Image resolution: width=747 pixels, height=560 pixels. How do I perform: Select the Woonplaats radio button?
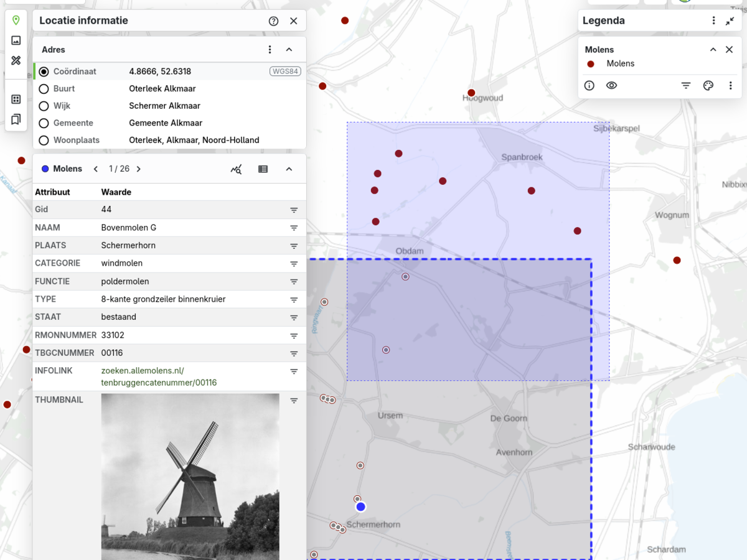tap(44, 140)
